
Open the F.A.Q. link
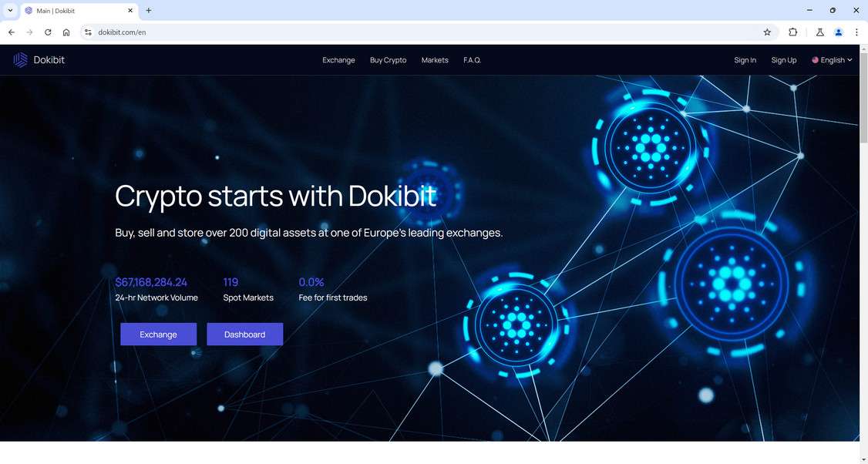(473, 60)
